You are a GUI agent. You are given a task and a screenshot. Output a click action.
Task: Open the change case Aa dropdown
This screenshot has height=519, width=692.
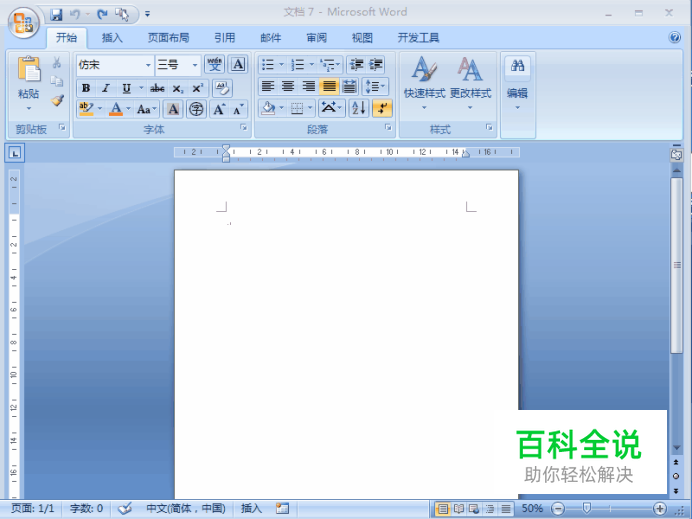point(147,109)
